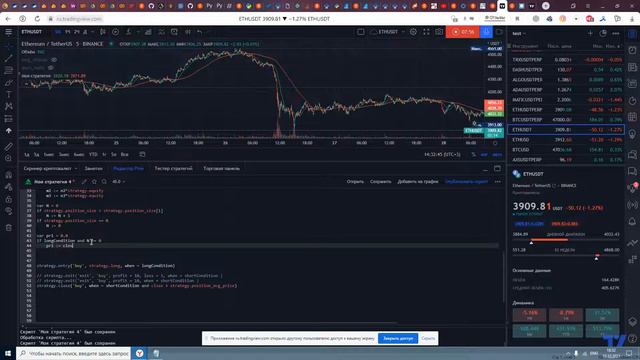The height and width of the screenshot is (360, 640).
Task: Select the Fibonacci retracement tool
Action: (x=9, y=70)
